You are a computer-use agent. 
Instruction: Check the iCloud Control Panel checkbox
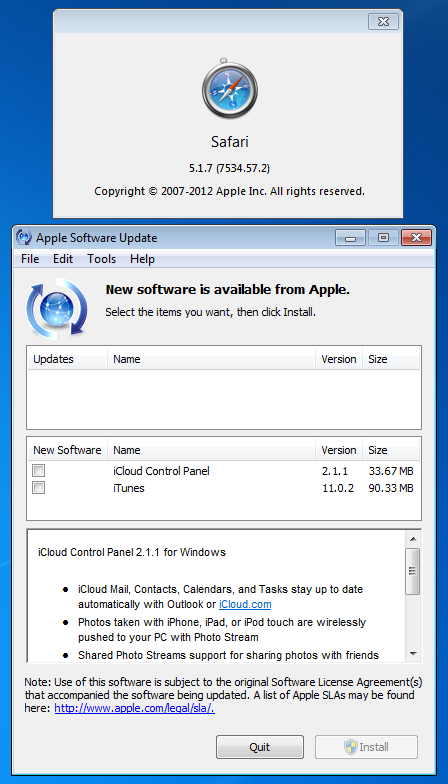[38, 470]
